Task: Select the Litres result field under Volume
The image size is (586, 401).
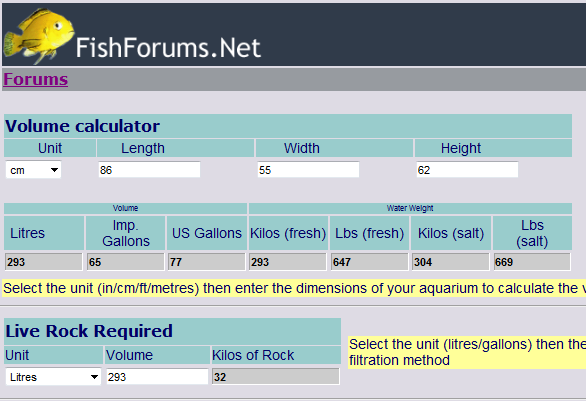Action: coord(44,262)
